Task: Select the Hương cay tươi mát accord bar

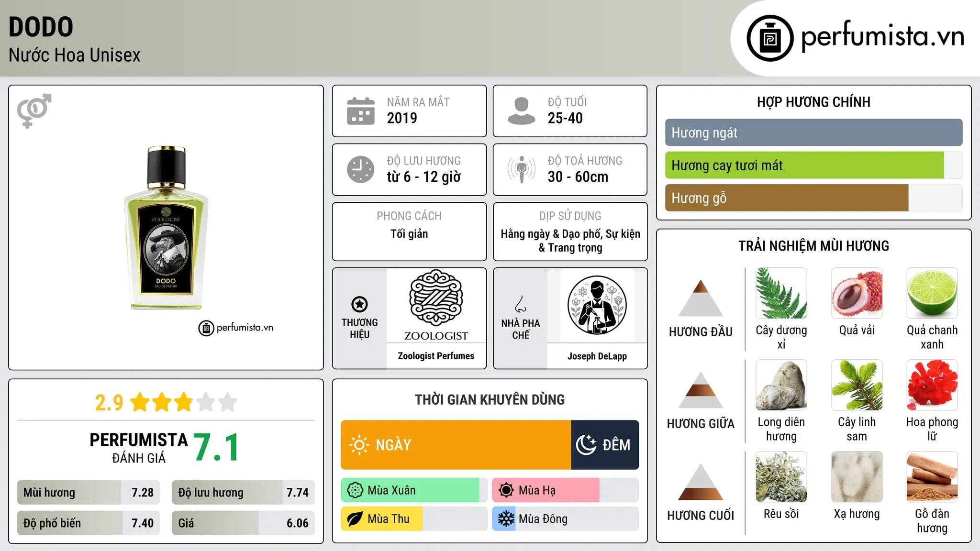Action: point(813,165)
